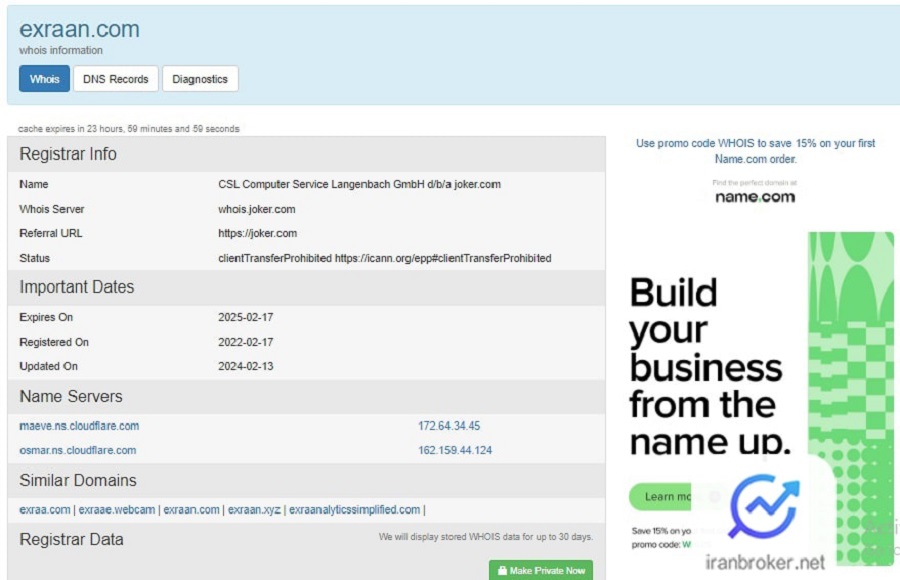The height and width of the screenshot is (580, 900).
Task: Select the whois.joker.com Whois Server value
Action: pos(257,209)
